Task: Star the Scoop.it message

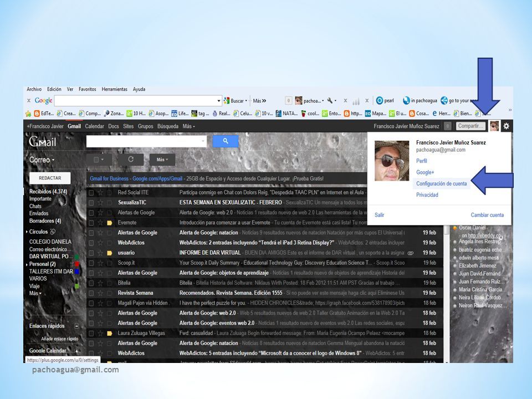Action: tap(100, 263)
